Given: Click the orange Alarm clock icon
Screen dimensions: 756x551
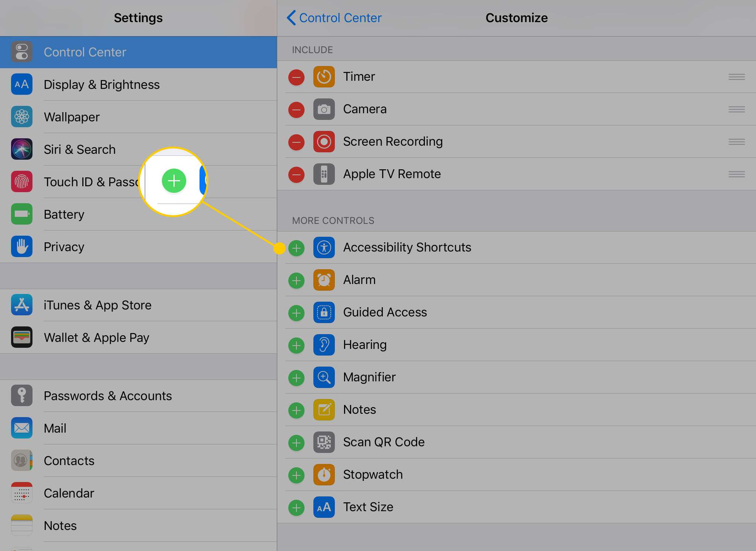Looking at the screenshot, I should click(324, 280).
